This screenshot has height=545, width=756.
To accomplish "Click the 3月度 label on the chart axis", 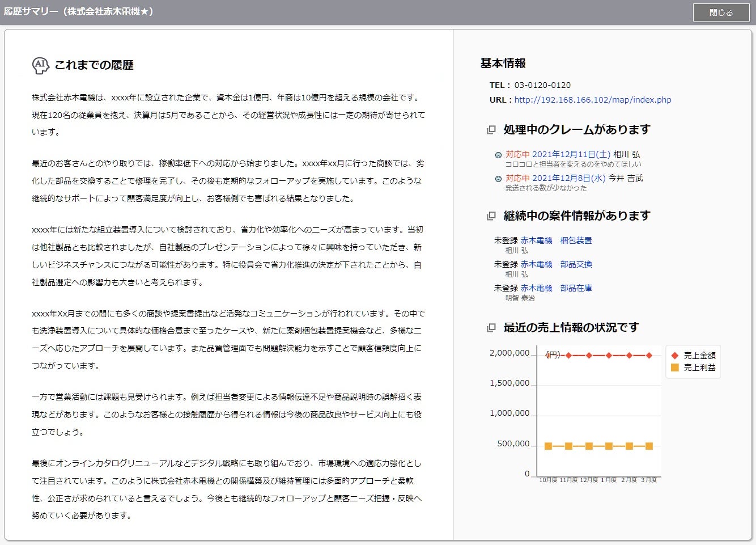I will click(x=649, y=480).
